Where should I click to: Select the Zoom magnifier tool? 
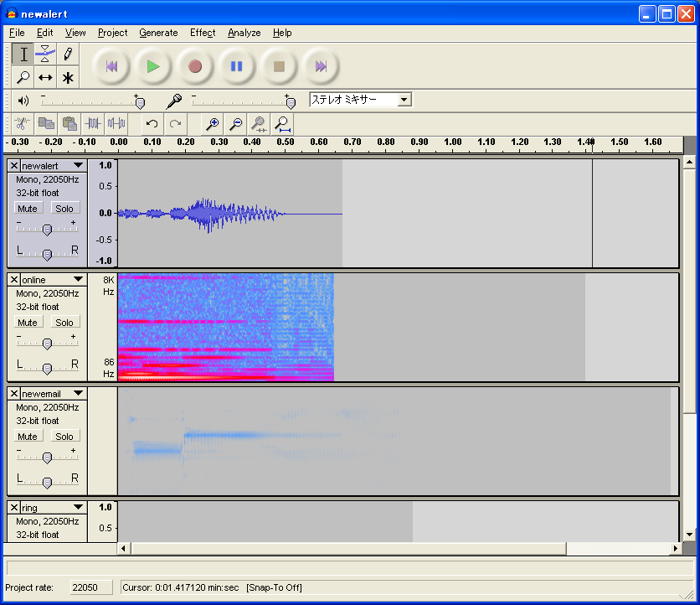click(23, 77)
